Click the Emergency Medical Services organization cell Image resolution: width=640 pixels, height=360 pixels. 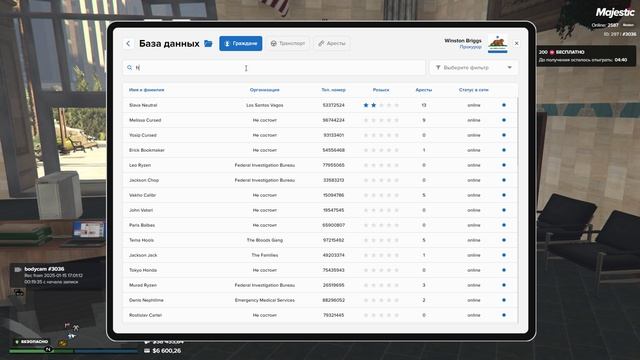point(264,300)
